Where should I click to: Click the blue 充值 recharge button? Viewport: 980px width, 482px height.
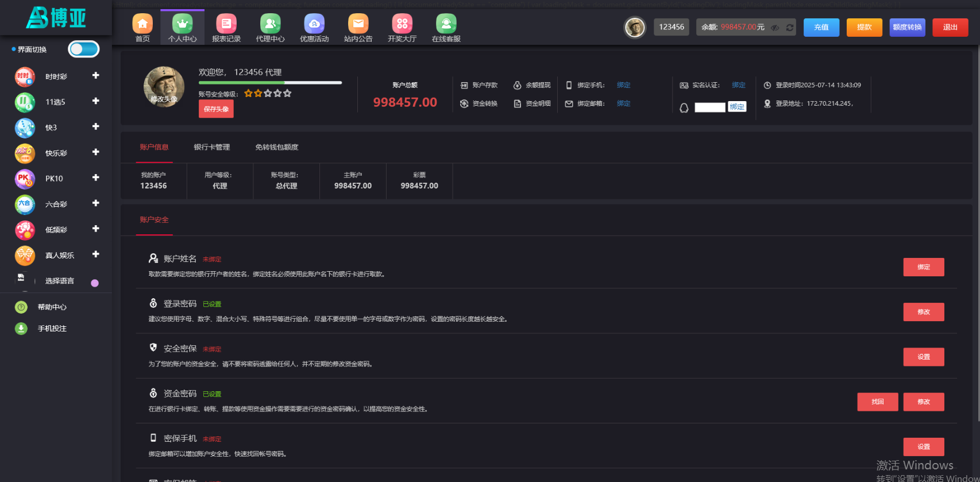(821, 28)
